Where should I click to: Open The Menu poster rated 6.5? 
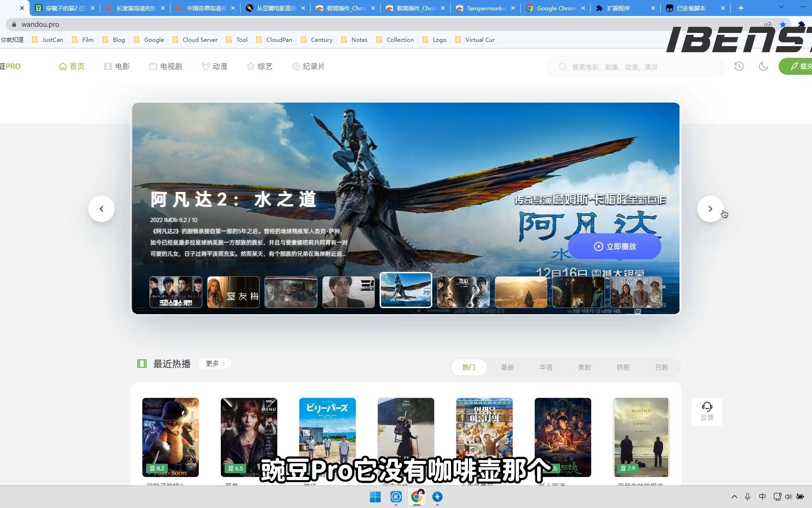(x=249, y=437)
